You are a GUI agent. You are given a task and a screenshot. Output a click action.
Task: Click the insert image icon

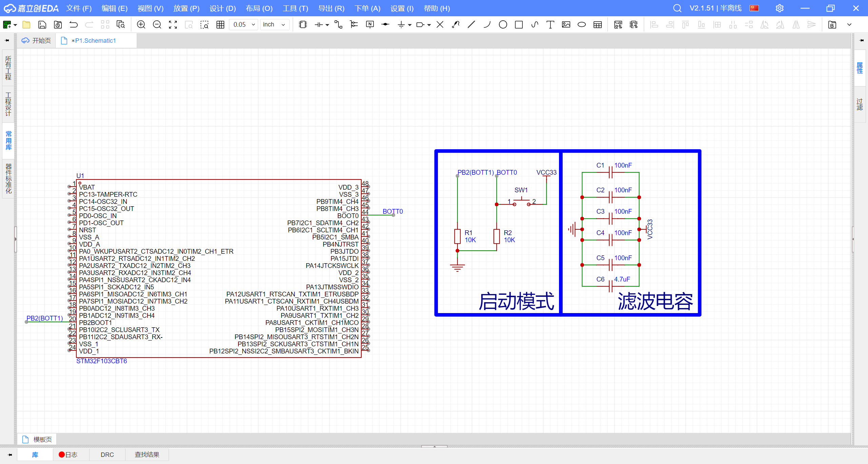point(566,24)
